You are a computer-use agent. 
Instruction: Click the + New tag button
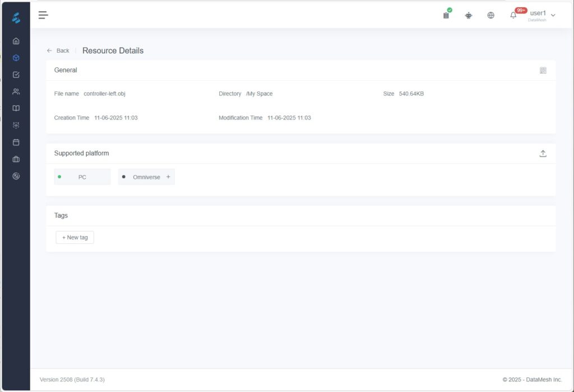click(x=75, y=238)
